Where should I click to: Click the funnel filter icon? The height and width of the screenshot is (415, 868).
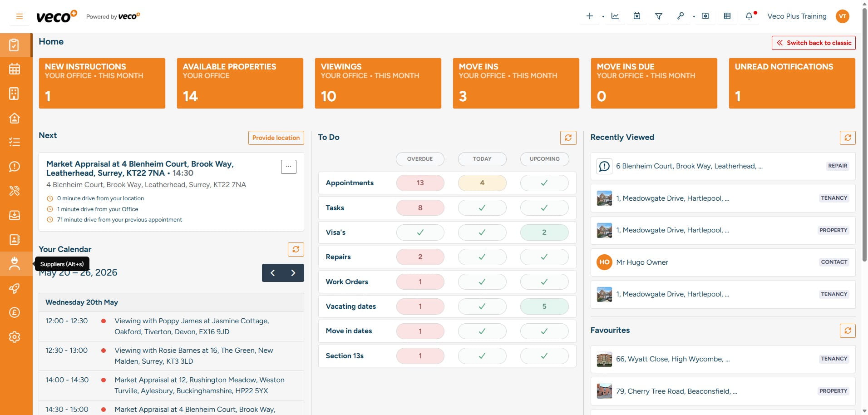(658, 16)
